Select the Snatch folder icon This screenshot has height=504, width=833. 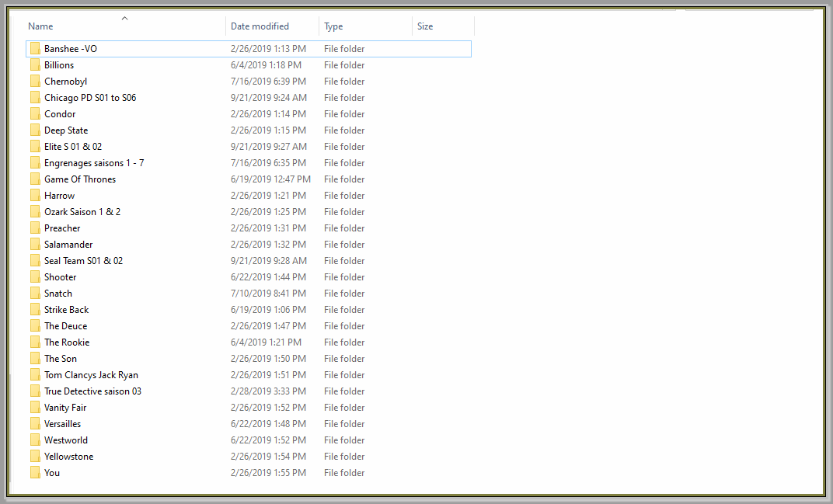tap(35, 294)
